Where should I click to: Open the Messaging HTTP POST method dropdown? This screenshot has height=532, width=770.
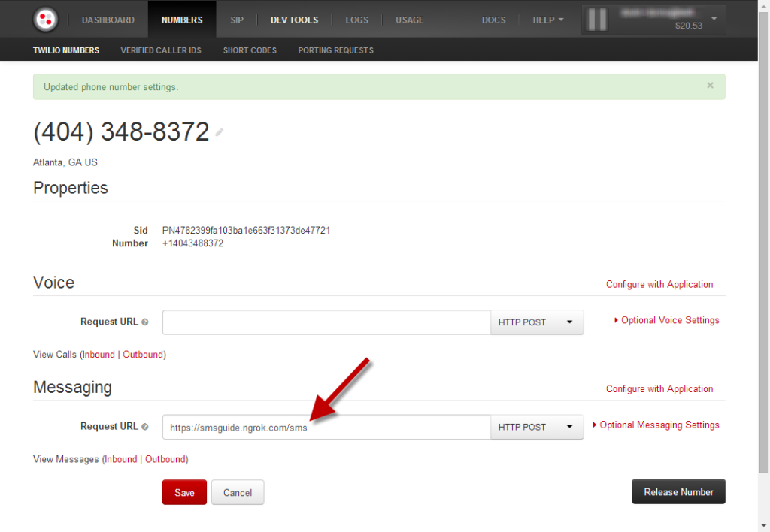(x=537, y=427)
